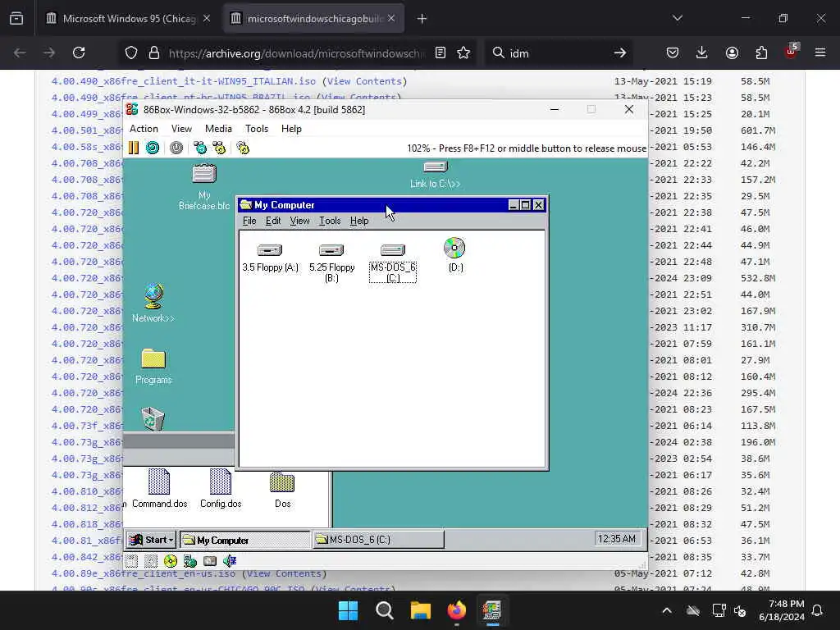Pause the 86Box emulation

tap(134, 148)
